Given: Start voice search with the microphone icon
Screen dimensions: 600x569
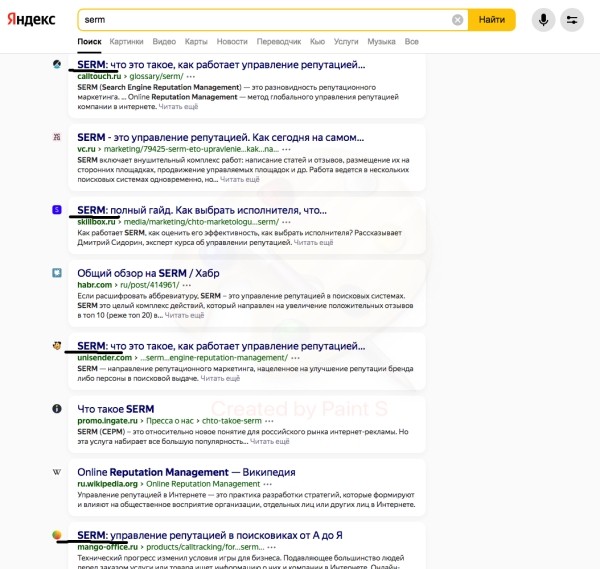Looking at the screenshot, I should coord(544,20).
